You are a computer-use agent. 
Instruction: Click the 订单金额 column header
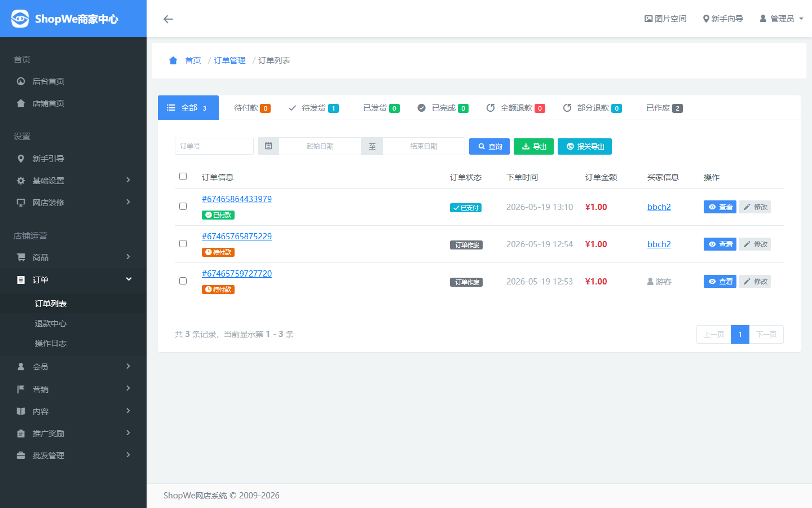coord(601,177)
